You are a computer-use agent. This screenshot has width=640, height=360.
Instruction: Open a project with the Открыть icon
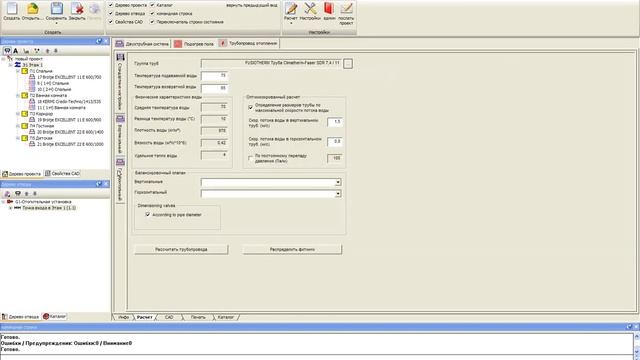click(32, 11)
